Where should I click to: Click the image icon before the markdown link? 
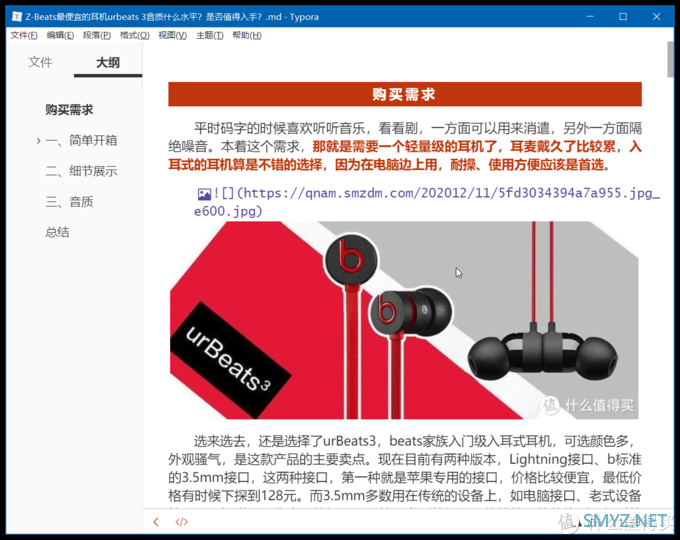(x=204, y=194)
